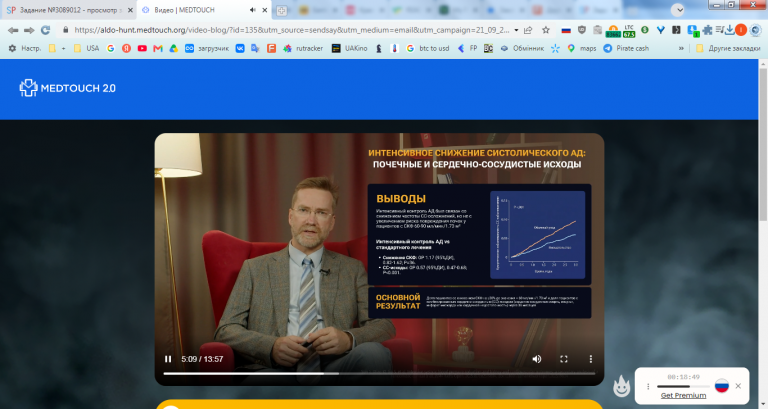The height and width of the screenshot is (409, 768).
Task: Open the Google Drive bookmark icon
Action: point(173,48)
